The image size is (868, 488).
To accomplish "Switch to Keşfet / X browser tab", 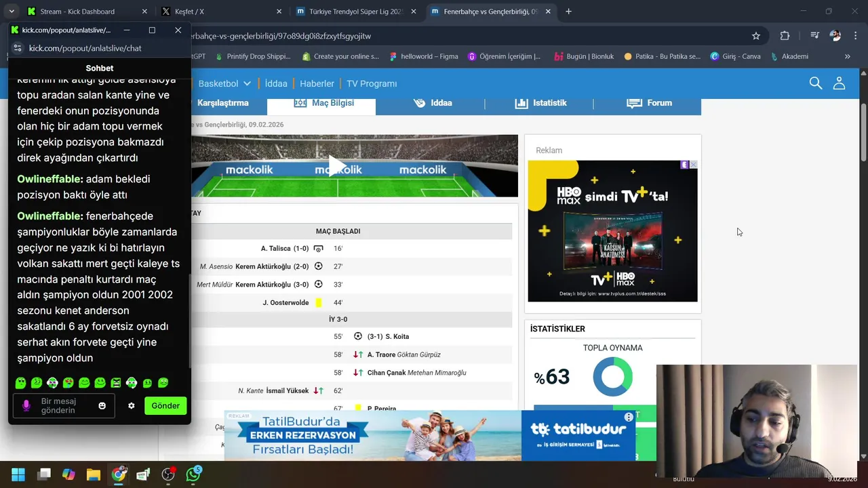I will tap(220, 12).
